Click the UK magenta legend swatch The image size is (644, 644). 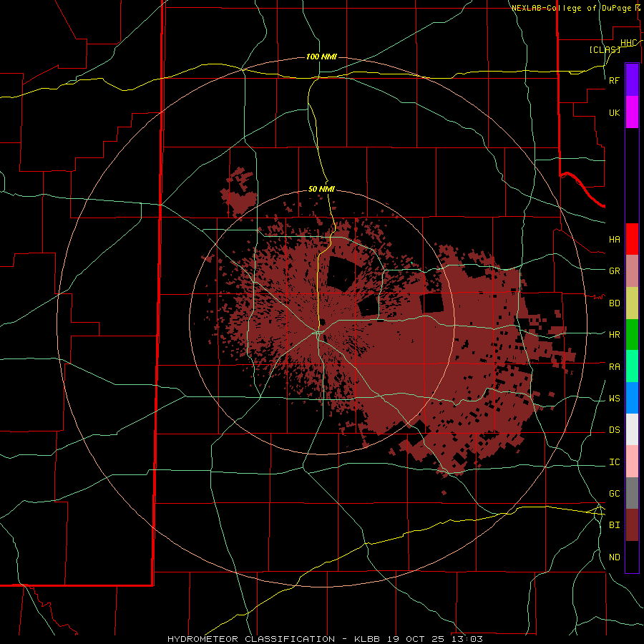click(632, 112)
